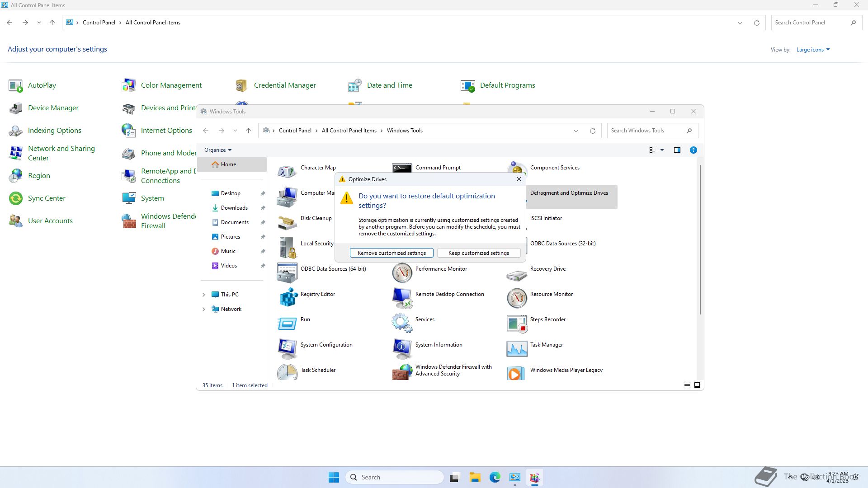868x488 pixels.
Task: Click AutoPlay icon in Control Panel
Action: tap(16, 85)
